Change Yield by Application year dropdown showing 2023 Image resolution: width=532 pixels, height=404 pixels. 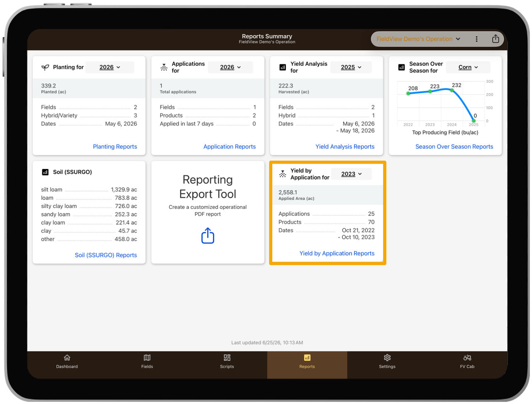pyautogui.click(x=351, y=174)
